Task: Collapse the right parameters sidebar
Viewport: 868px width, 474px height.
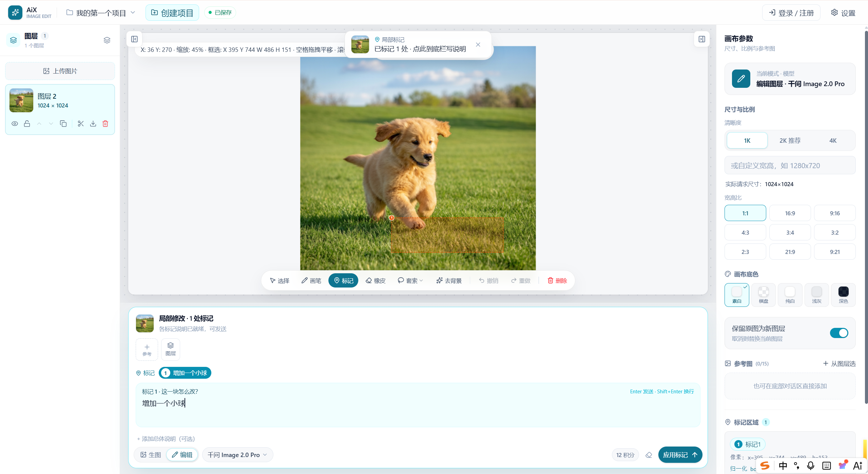Action: [702, 39]
